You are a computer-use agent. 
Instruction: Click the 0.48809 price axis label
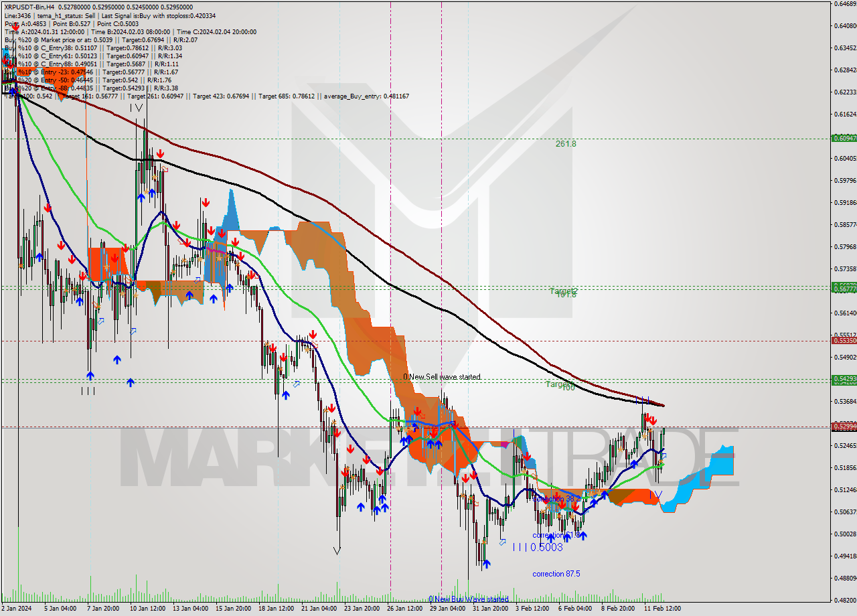click(x=844, y=578)
